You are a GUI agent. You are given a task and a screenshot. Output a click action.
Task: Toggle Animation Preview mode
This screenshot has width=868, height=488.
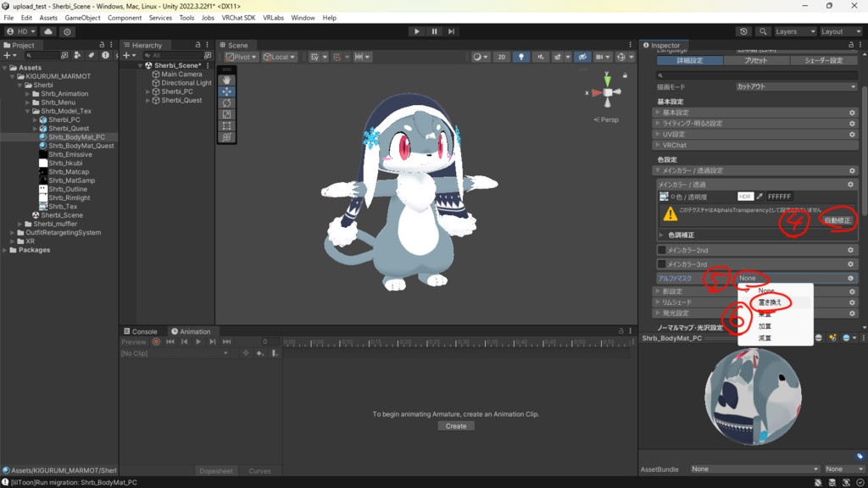click(x=134, y=342)
